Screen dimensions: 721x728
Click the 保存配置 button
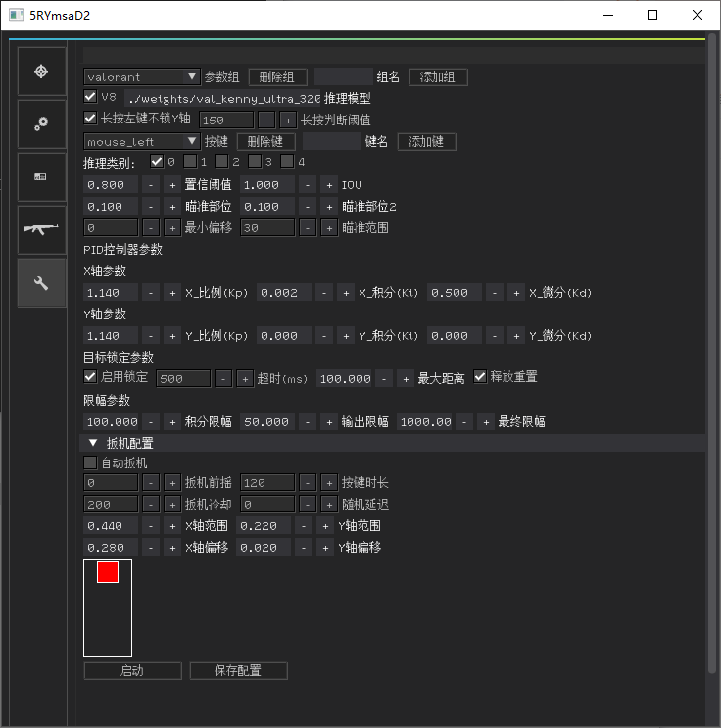click(238, 671)
